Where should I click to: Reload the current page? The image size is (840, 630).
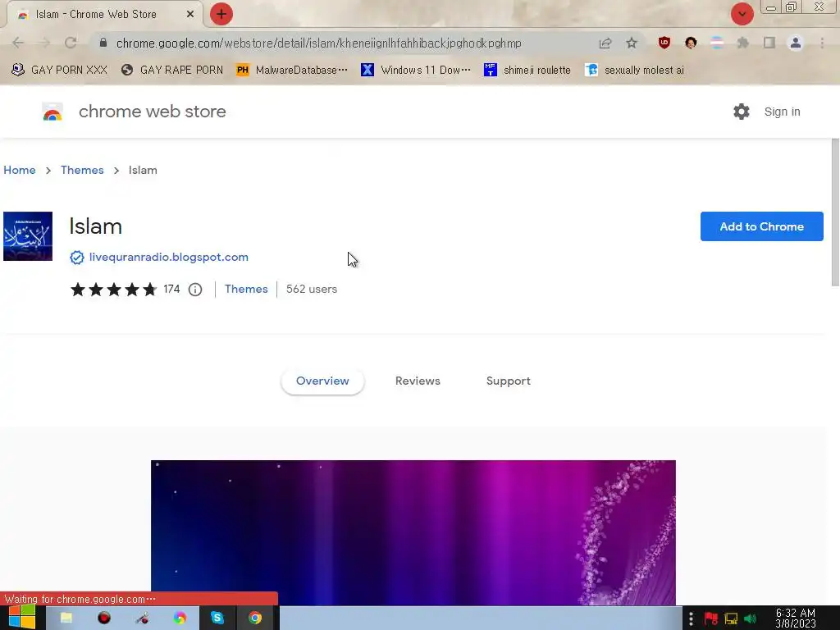(71, 43)
